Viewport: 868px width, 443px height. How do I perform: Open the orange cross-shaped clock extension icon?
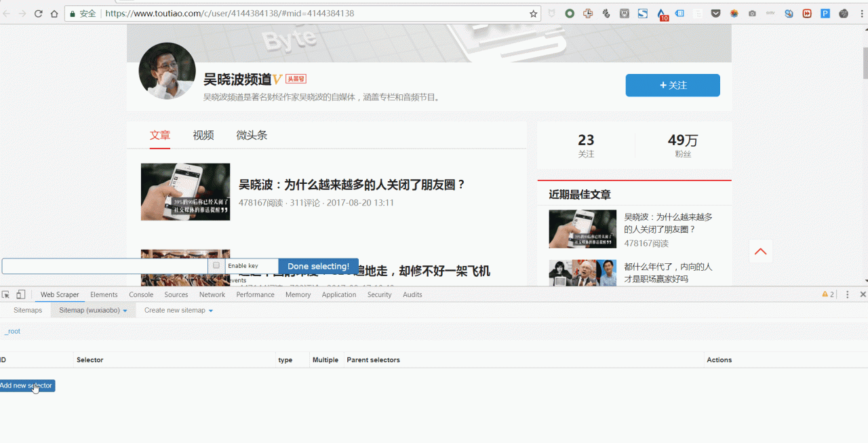tap(588, 14)
